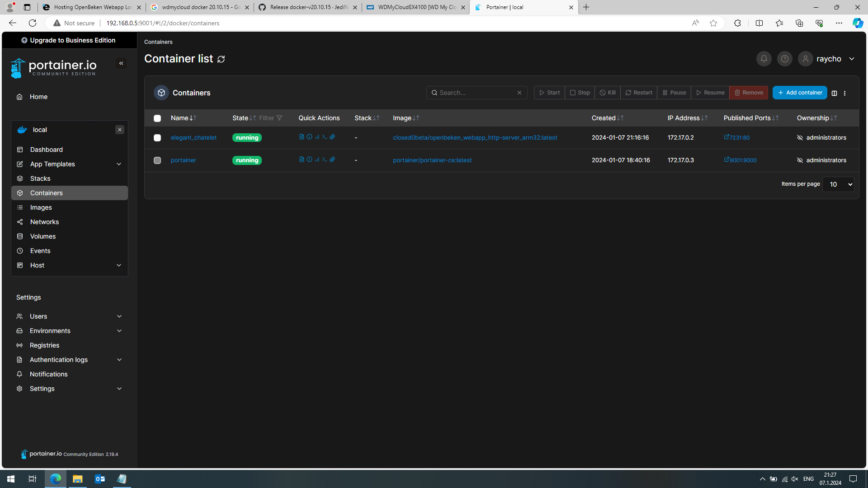Open the Events page
Screen dimensions: 868x488
tap(69, 251)
